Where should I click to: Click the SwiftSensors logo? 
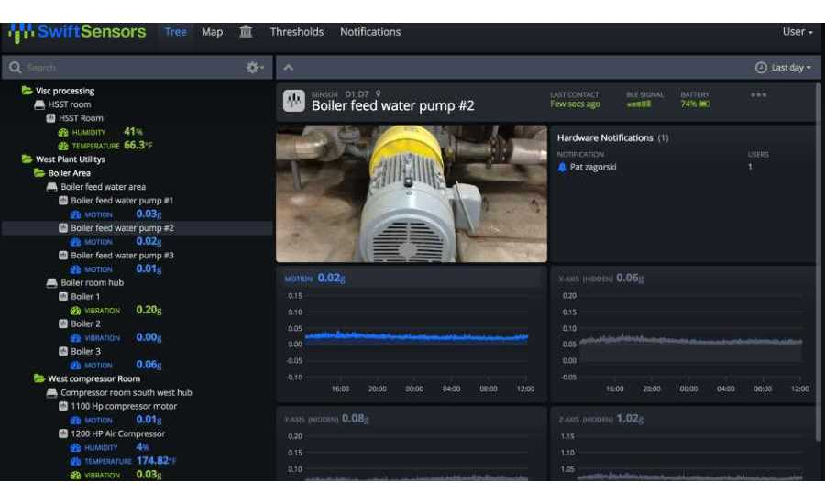click(78, 32)
